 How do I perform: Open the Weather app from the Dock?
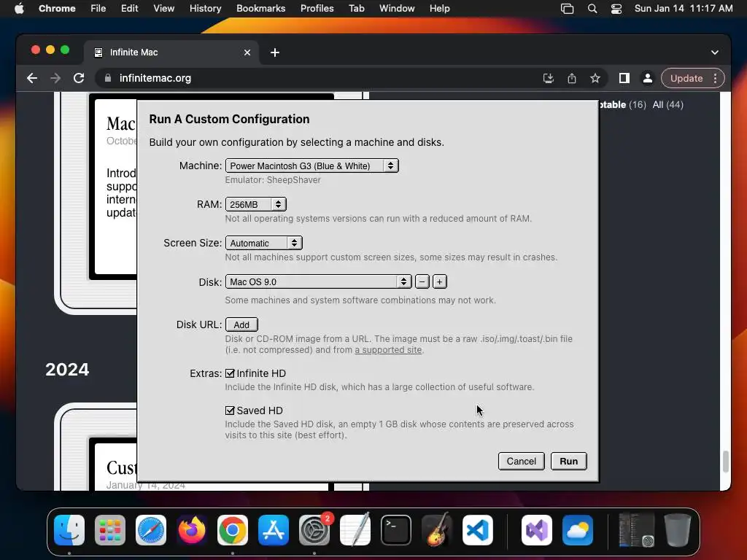(578, 530)
